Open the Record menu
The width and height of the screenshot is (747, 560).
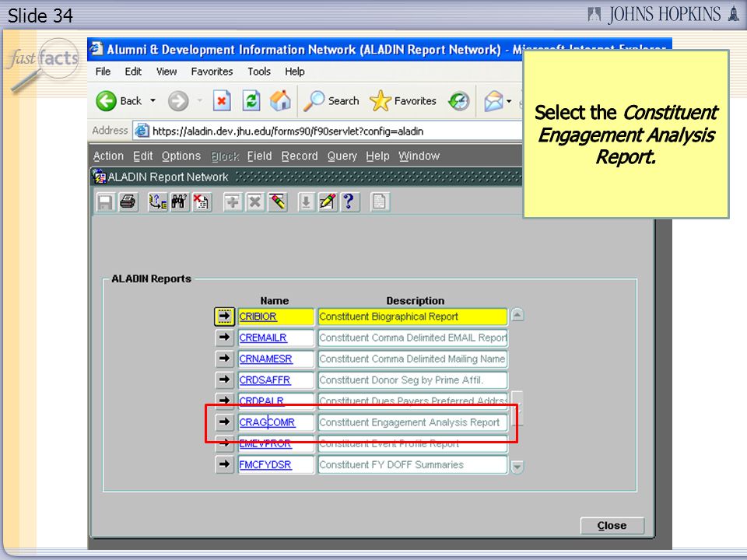(299, 156)
